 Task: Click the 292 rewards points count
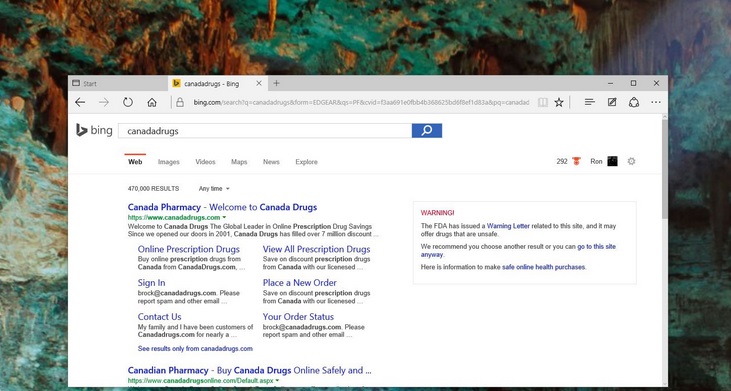click(x=562, y=161)
